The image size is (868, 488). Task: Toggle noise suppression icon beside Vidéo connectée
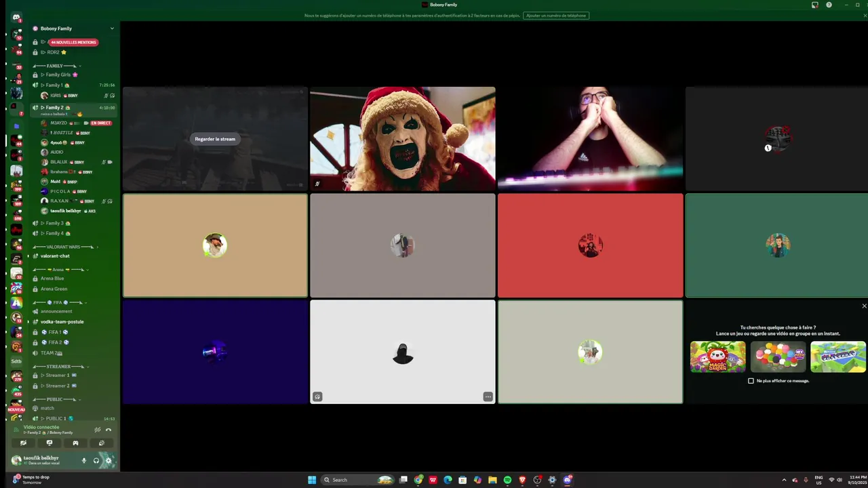click(98, 430)
